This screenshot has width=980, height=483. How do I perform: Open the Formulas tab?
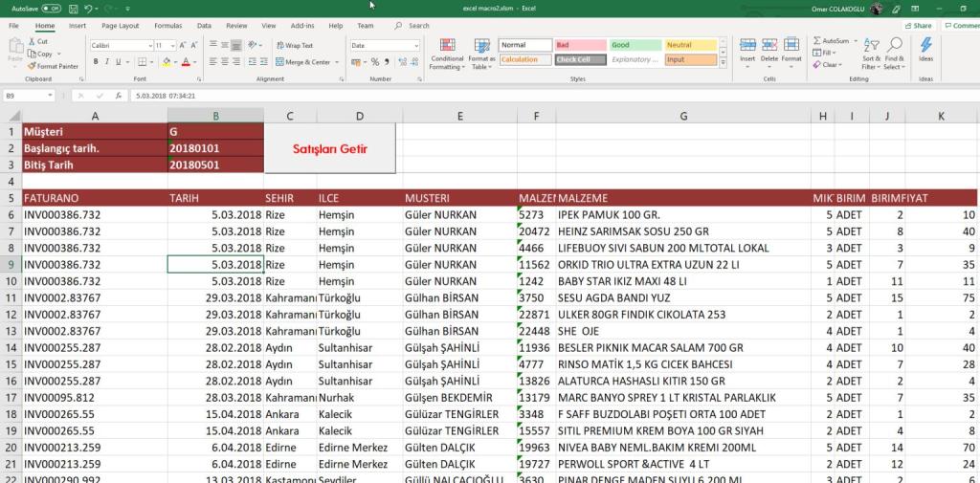(167, 26)
